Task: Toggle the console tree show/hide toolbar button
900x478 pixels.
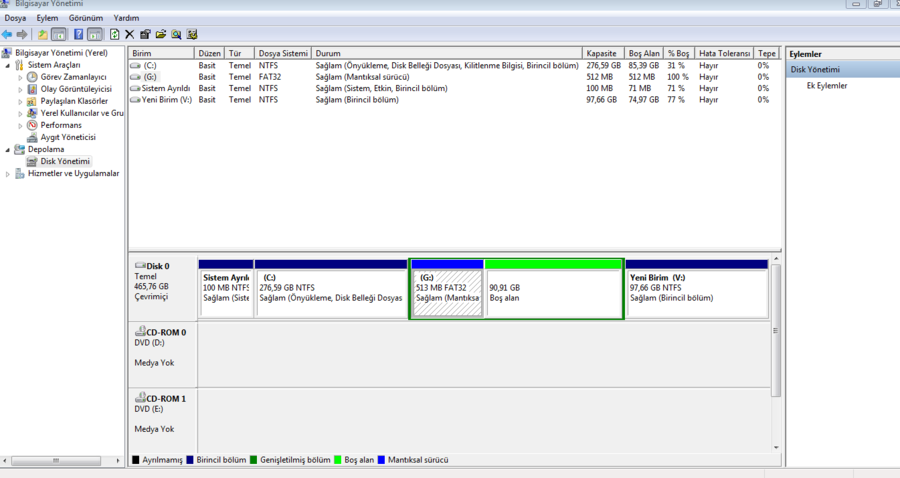Action: point(59,35)
